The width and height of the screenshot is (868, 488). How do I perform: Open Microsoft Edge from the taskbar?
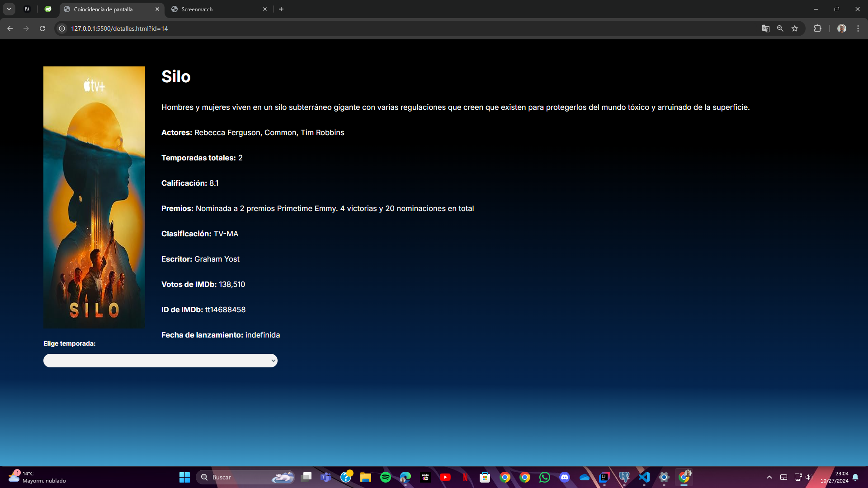[x=406, y=477]
